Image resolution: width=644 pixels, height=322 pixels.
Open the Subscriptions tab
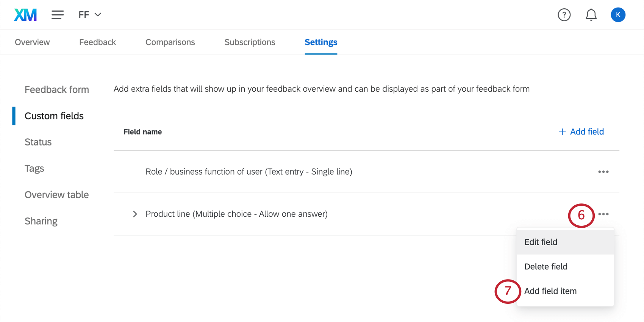click(250, 42)
